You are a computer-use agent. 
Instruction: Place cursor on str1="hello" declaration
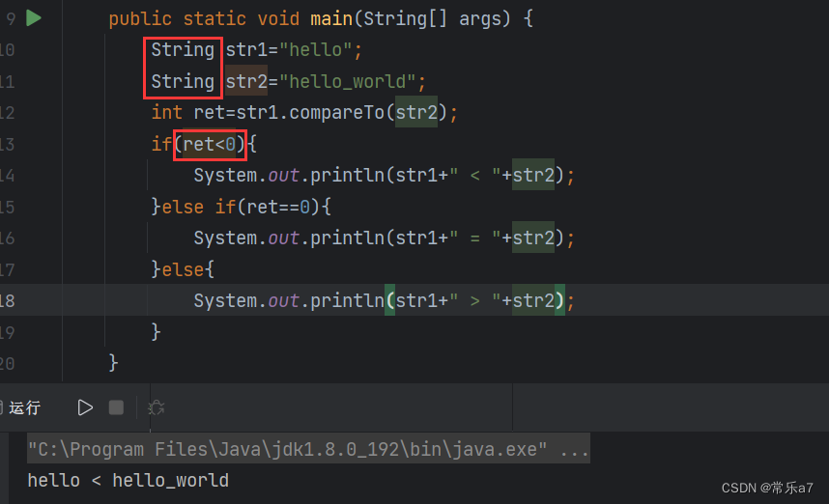294,50
